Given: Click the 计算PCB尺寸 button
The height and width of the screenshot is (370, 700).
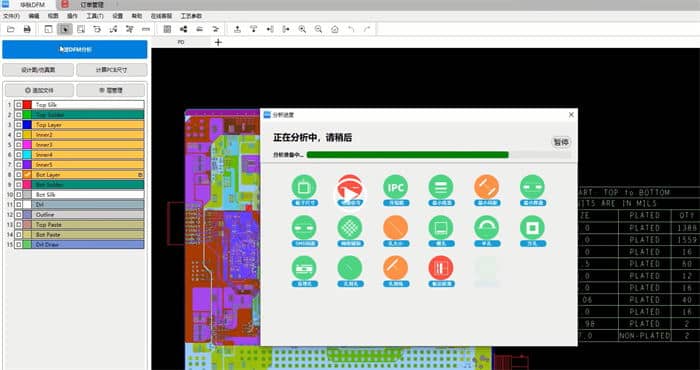Looking at the screenshot, I should tap(112, 70).
